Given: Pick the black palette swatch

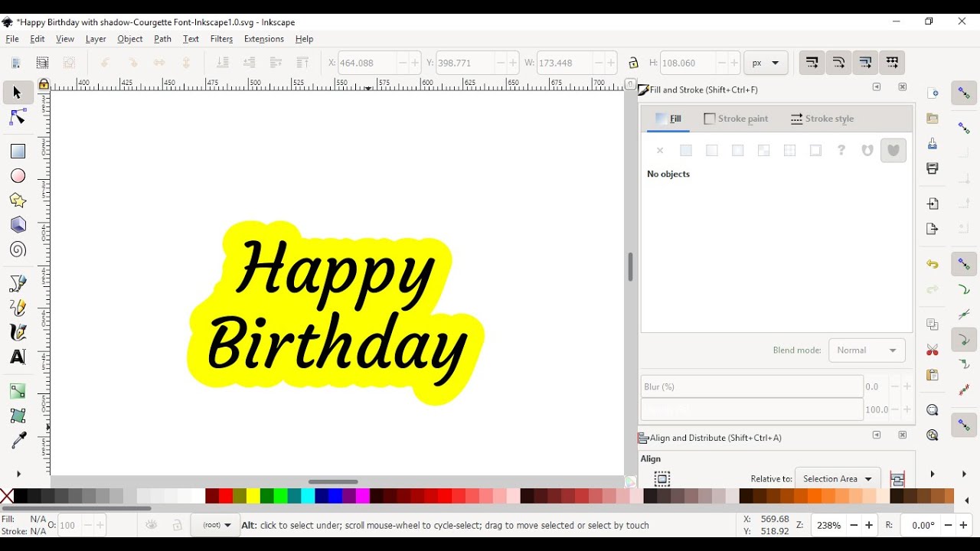Looking at the screenshot, I should [x=21, y=496].
